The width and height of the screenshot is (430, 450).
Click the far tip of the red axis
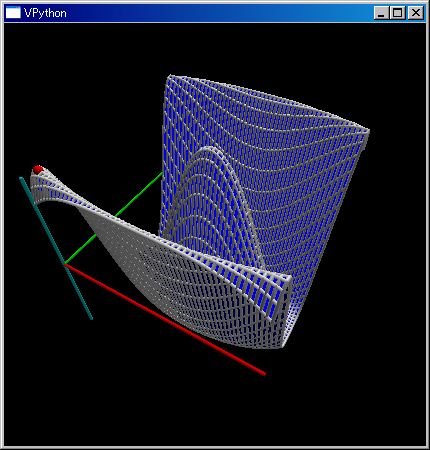[264, 374]
